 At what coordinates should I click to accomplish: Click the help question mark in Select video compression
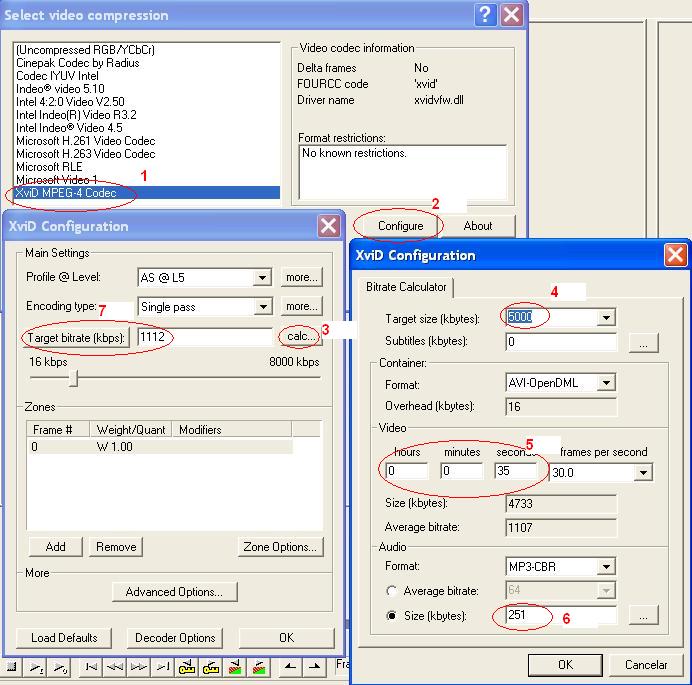click(485, 15)
